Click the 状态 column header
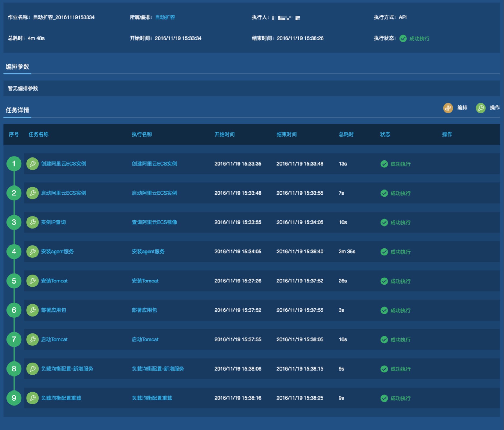 (385, 134)
